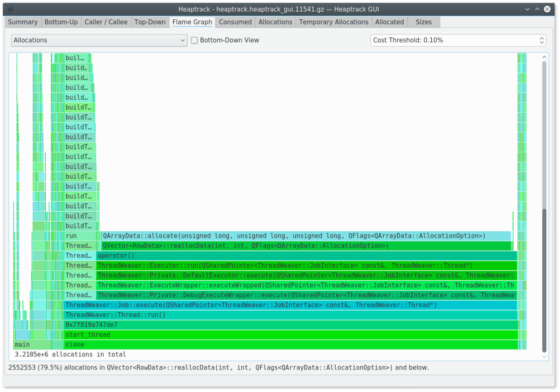Click the application icon in the title bar

coord(10,9)
